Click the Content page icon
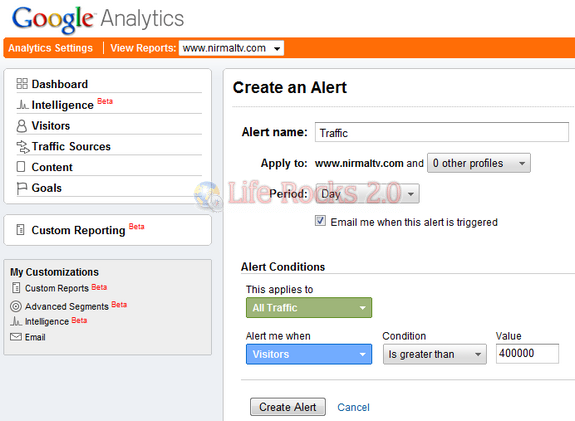Viewport: 575px width, 421px height. 21,167
